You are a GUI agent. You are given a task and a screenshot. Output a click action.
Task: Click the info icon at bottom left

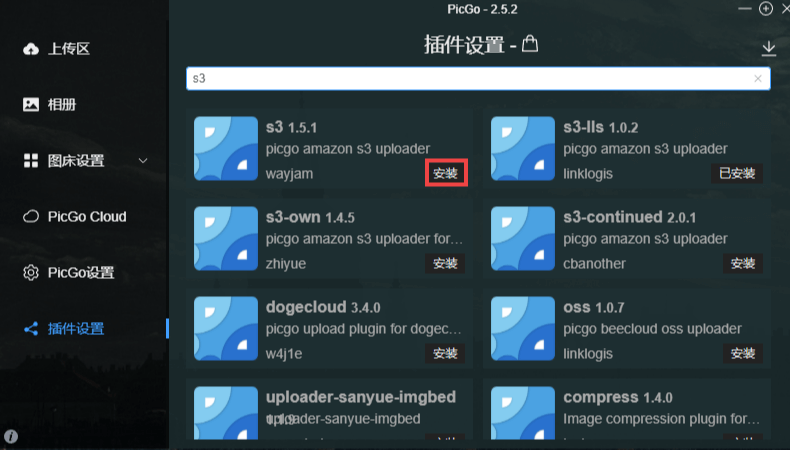[11, 436]
